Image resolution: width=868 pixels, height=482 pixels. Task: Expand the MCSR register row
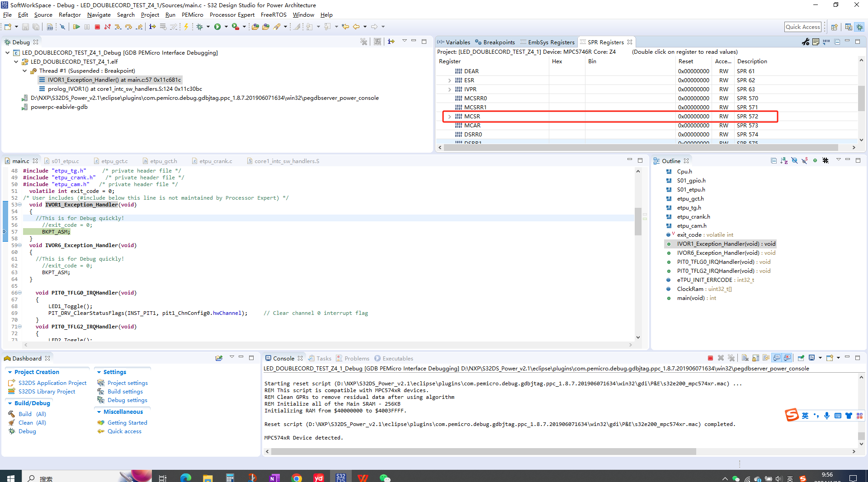click(x=449, y=116)
